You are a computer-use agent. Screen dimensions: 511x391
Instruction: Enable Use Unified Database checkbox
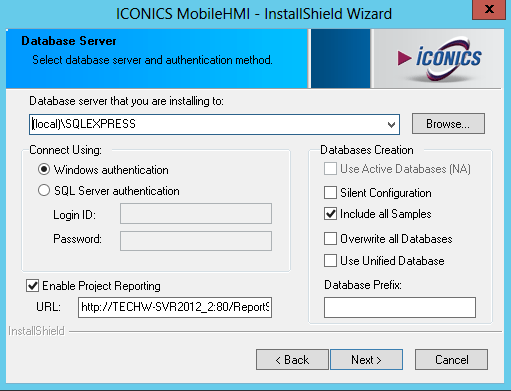pos(330,261)
